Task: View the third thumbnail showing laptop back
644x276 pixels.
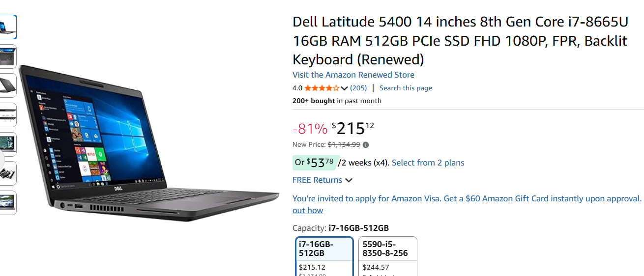Action: [x=8, y=85]
